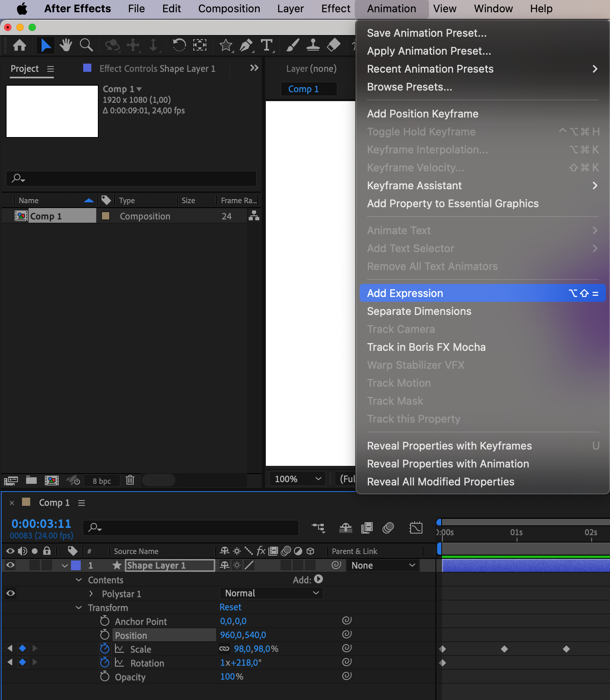Go to previous Scale keyframe arrow
The width and height of the screenshot is (610, 700).
10,648
